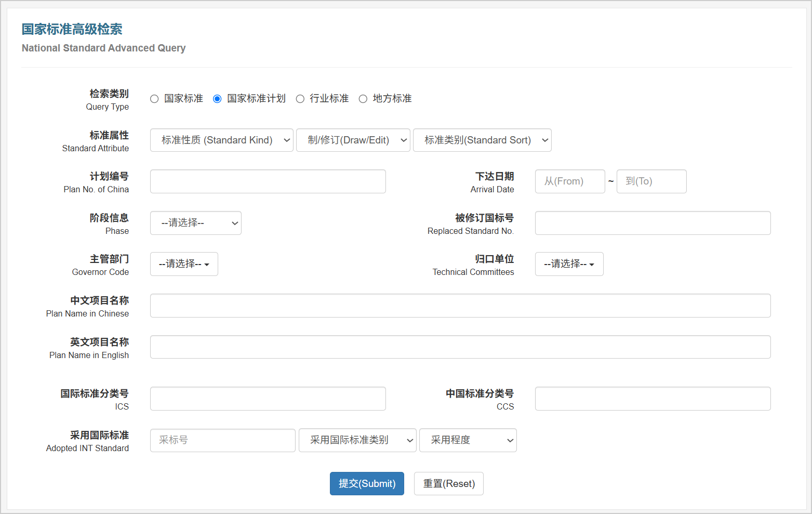The width and height of the screenshot is (812, 514).
Task: Focus the 中文项目名称 Plan Name field
Action: [x=460, y=306]
